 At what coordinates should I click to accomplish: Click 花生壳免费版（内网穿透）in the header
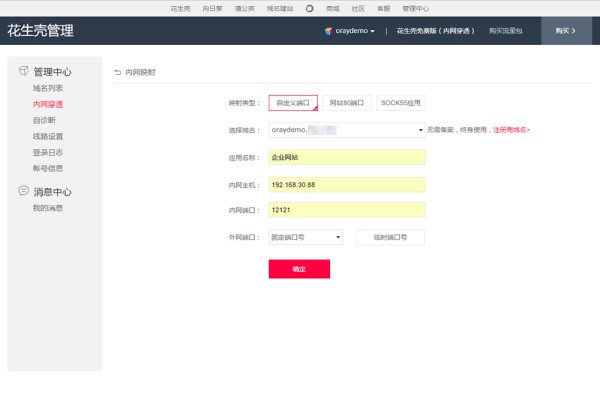pos(435,31)
